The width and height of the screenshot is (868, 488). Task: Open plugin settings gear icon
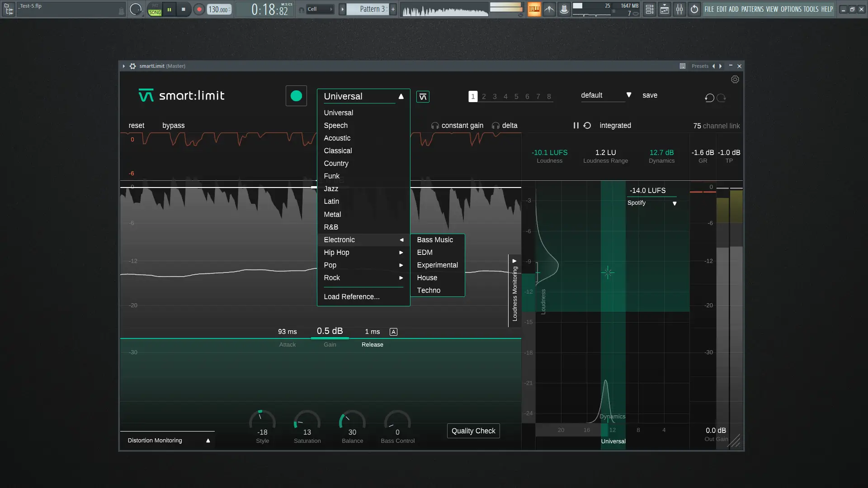[x=735, y=80]
